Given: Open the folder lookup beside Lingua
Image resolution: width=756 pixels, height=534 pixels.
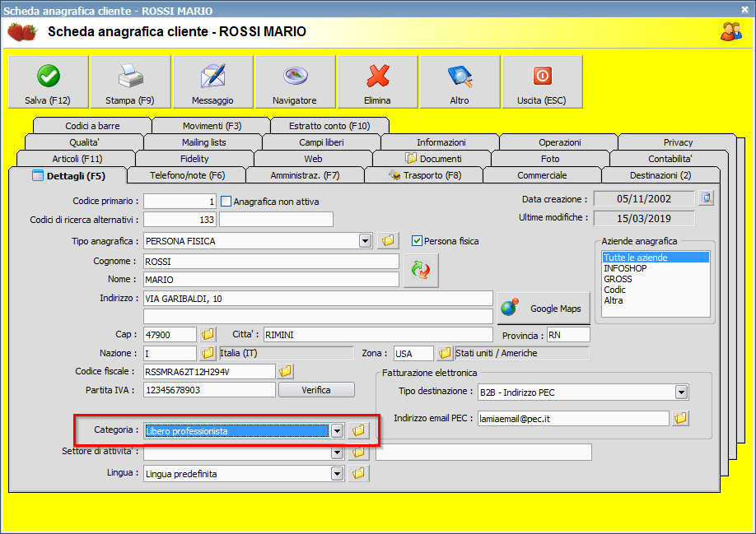Looking at the screenshot, I should [358, 473].
